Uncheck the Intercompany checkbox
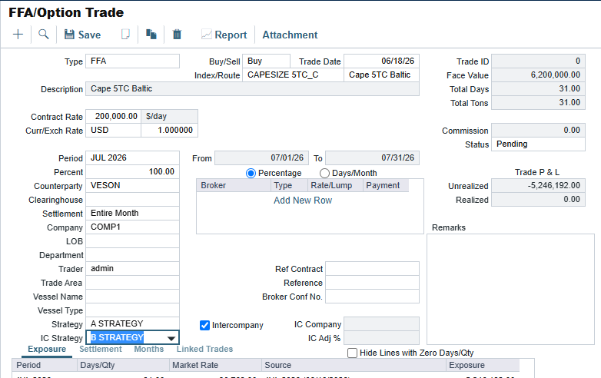The image size is (601, 378). click(x=205, y=325)
